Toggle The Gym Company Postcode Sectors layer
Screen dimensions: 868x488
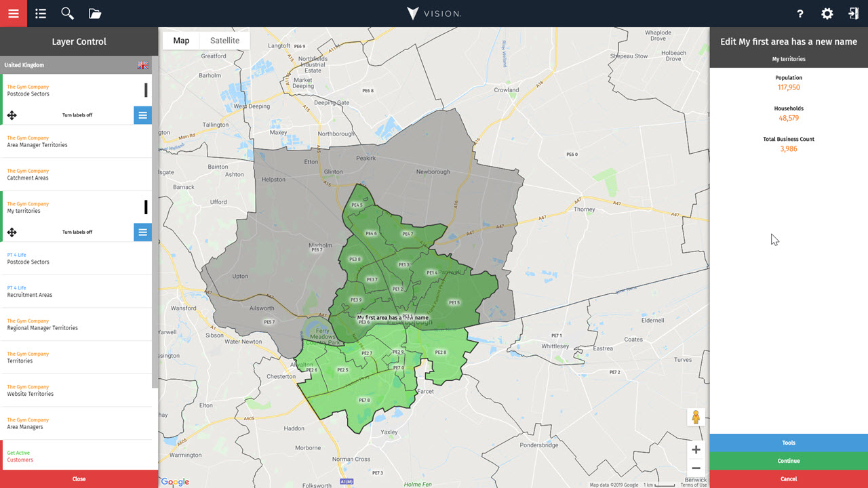click(x=76, y=90)
